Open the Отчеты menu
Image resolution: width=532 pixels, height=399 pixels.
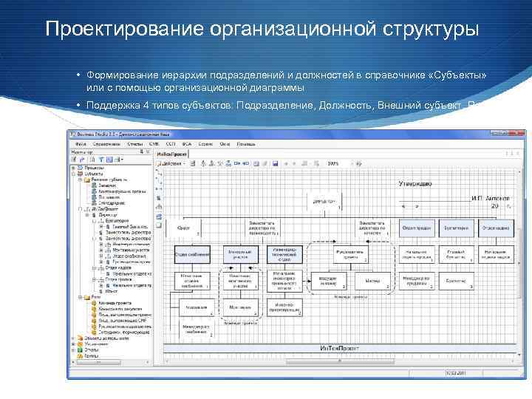(134, 144)
